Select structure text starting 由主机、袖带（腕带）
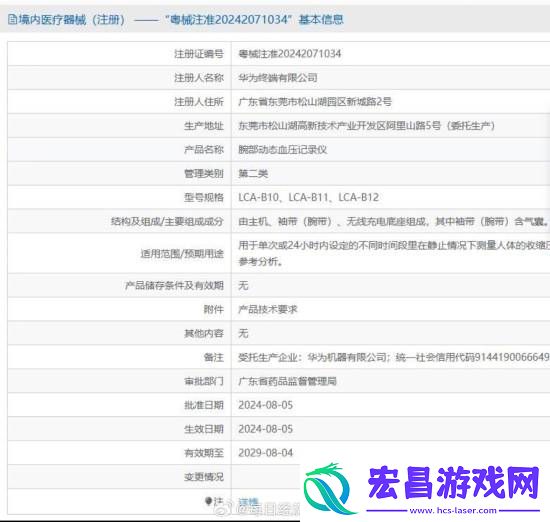This screenshot has width=550, height=522. 394,221
